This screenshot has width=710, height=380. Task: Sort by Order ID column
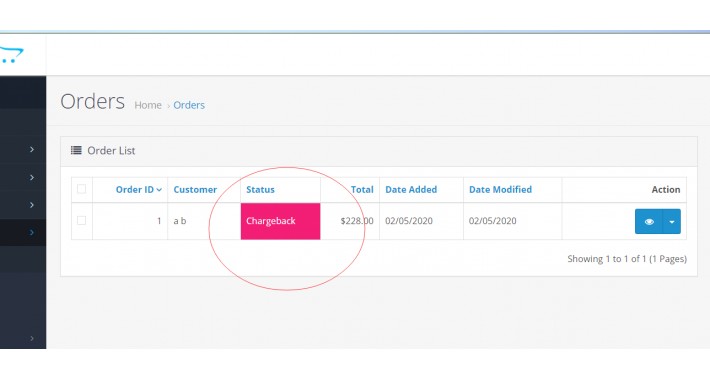[x=139, y=189]
